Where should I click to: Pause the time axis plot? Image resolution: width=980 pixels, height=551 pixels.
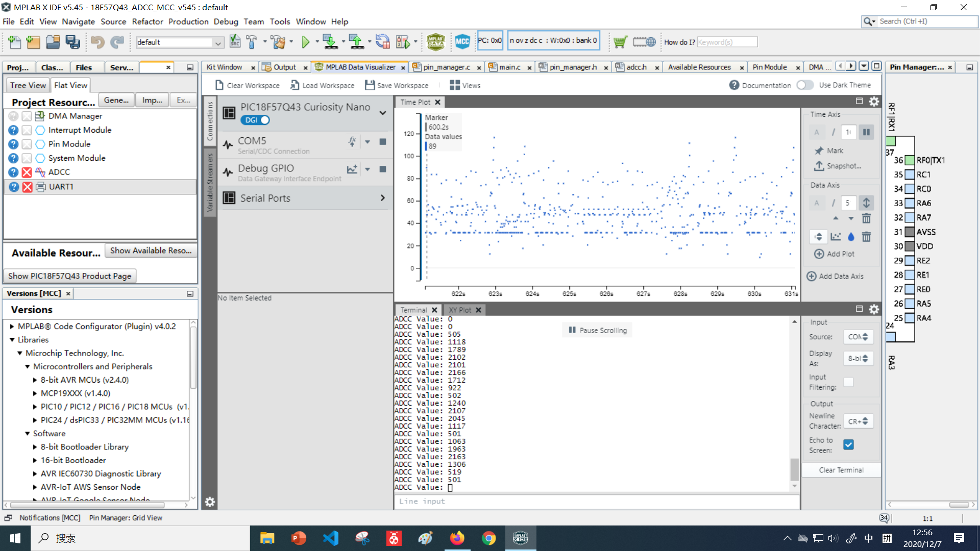866,132
